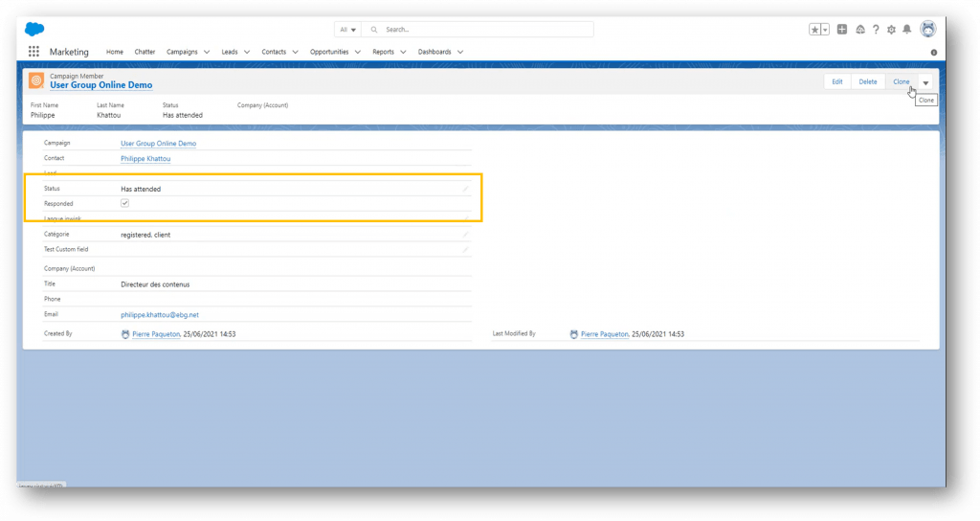Click the Salesforce cloud logo
The height and width of the screenshot is (521, 980).
pyautogui.click(x=34, y=29)
